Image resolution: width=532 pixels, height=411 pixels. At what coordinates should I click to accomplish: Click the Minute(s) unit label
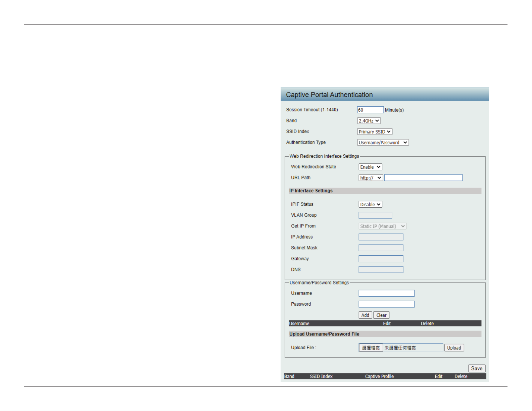point(394,110)
